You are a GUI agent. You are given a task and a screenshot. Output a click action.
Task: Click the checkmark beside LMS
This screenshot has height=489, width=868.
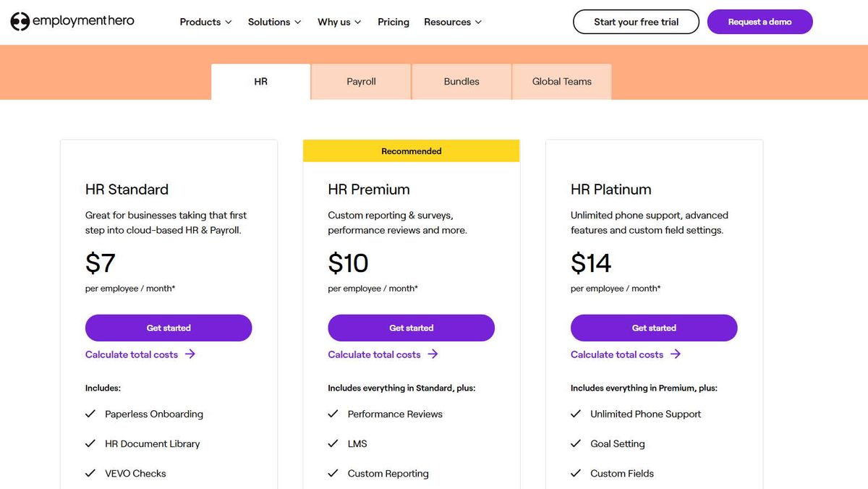click(333, 443)
